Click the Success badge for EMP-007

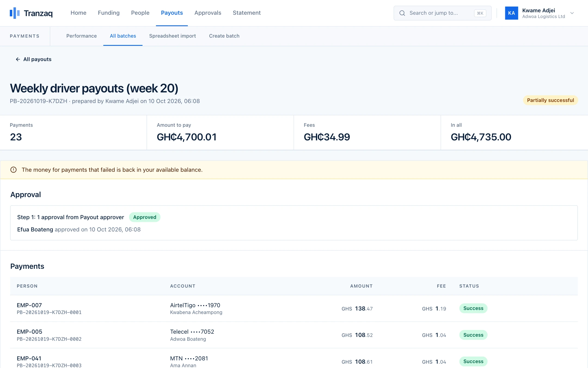pyautogui.click(x=473, y=308)
